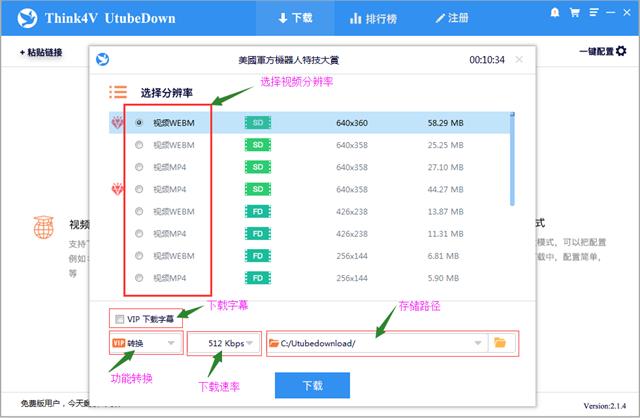This screenshot has width=640, height=418.
Task: Click FD badge on 5.90 MB row
Action: (258, 278)
